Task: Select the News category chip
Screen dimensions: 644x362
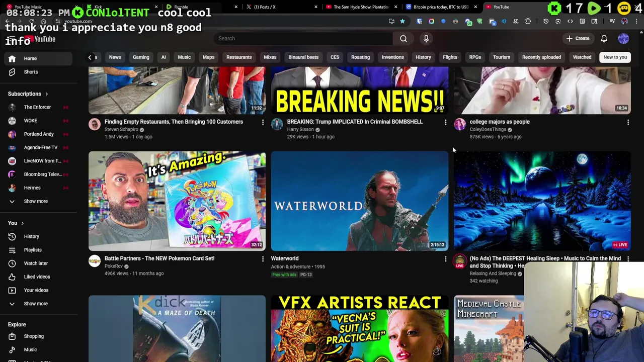Action: coord(115,57)
